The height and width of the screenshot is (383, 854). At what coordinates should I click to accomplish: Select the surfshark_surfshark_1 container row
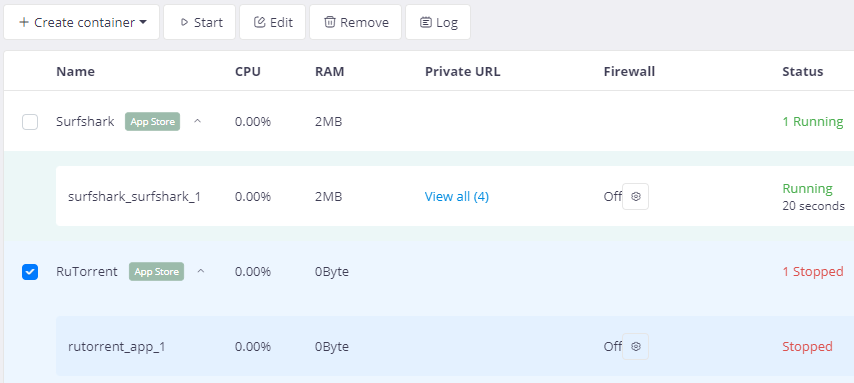pyautogui.click(x=455, y=196)
